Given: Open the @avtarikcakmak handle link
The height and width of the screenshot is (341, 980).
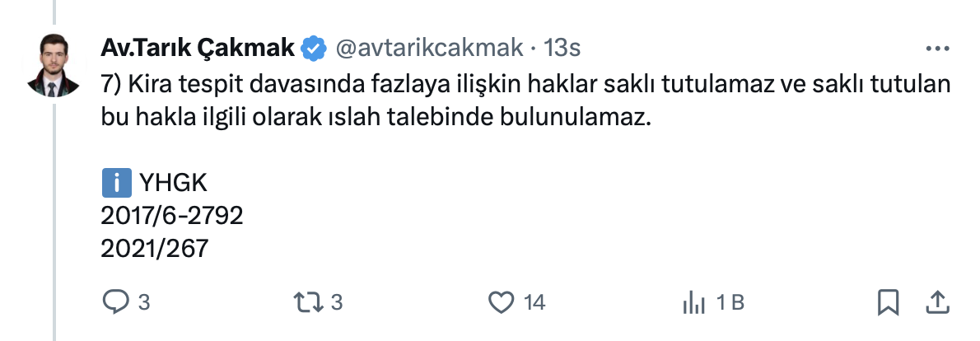Looking at the screenshot, I should (427, 49).
